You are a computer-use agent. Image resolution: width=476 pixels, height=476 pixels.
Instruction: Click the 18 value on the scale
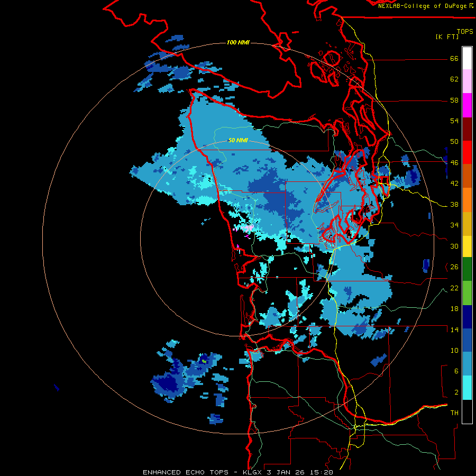coord(454,309)
